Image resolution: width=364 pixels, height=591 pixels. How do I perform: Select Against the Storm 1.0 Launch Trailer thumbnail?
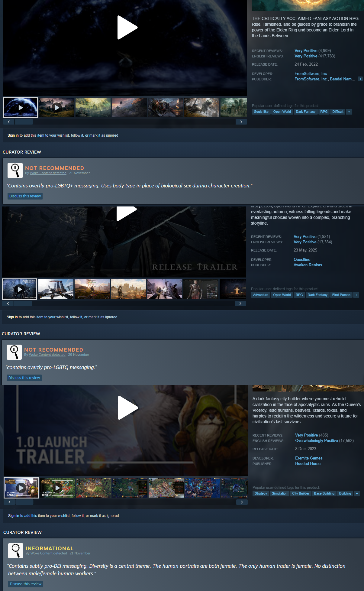pos(21,488)
